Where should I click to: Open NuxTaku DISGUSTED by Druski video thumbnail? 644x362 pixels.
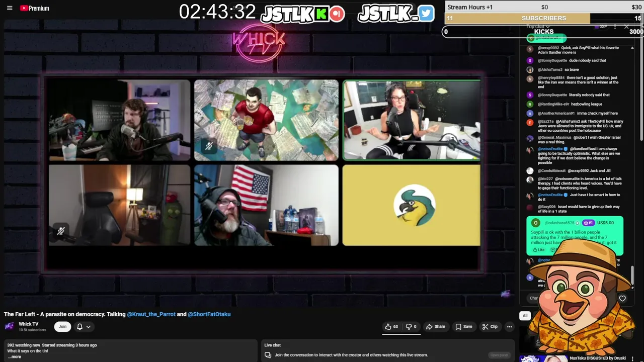pos(543,358)
